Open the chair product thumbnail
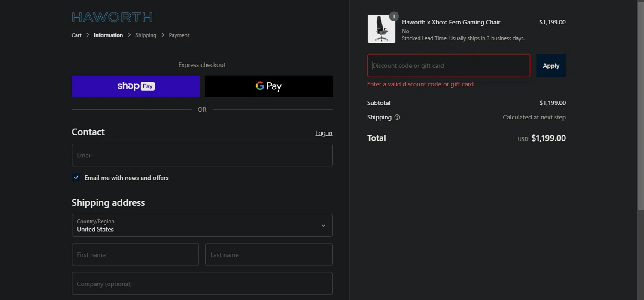The image size is (644, 300). pyautogui.click(x=381, y=29)
